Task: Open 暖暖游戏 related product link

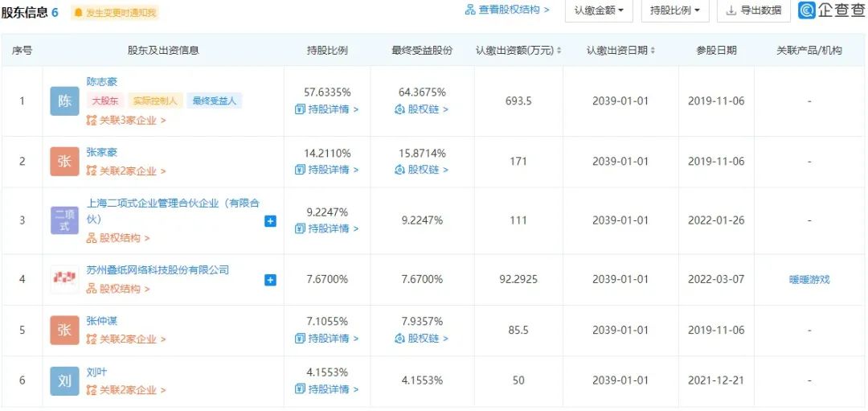Action: point(809,280)
